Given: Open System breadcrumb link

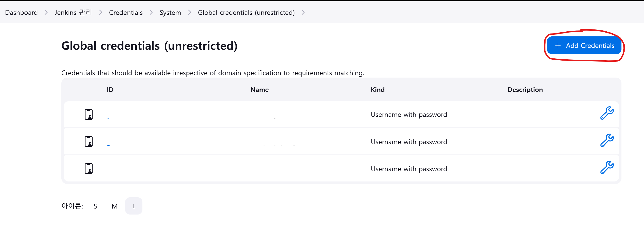Looking at the screenshot, I should point(170,12).
